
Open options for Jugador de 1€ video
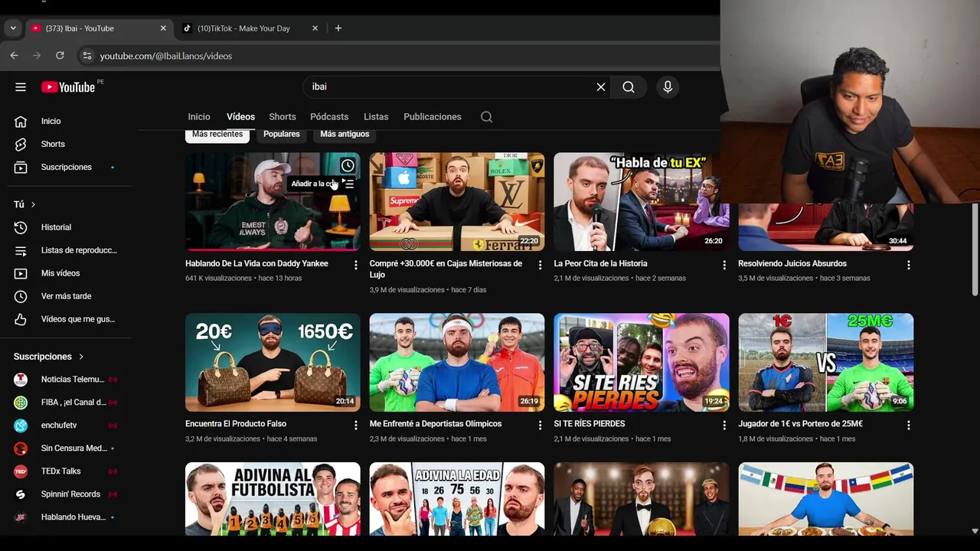coord(909,425)
